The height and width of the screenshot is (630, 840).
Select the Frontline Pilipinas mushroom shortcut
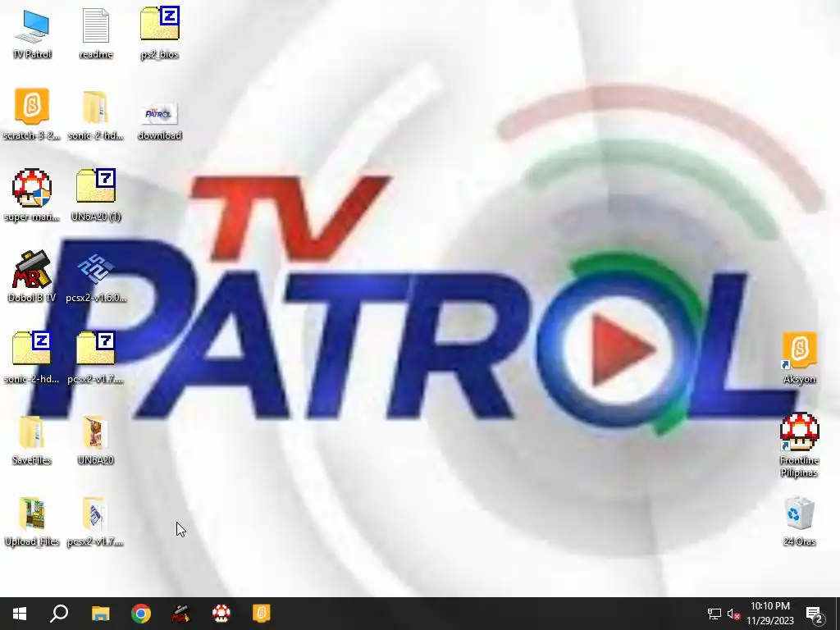(x=799, y=445)
